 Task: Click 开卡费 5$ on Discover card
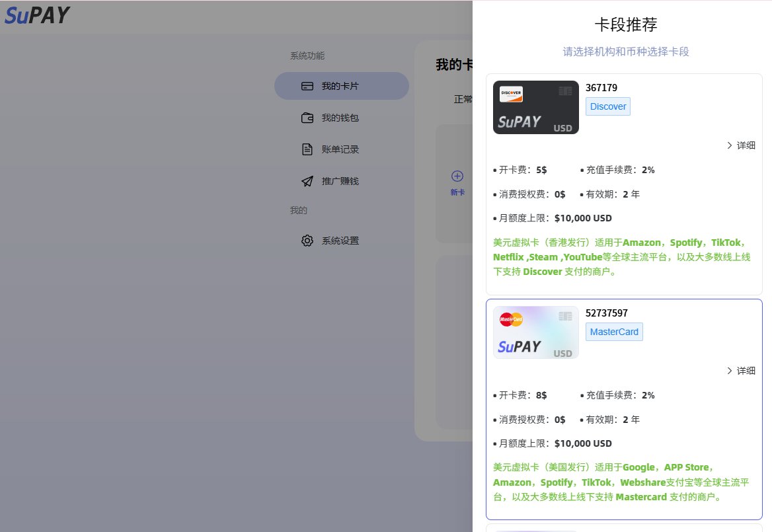point(520,170)
